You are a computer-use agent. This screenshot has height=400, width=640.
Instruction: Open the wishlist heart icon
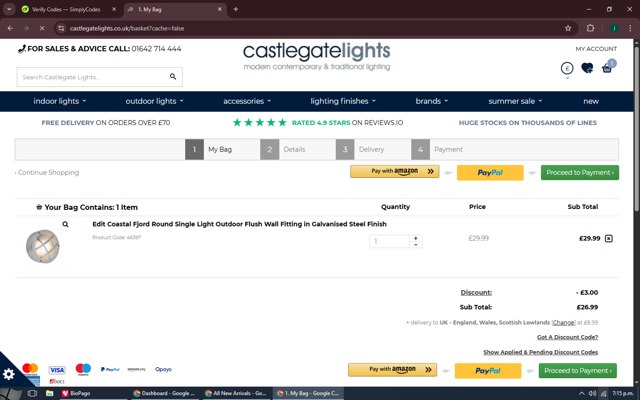point(587,68)
